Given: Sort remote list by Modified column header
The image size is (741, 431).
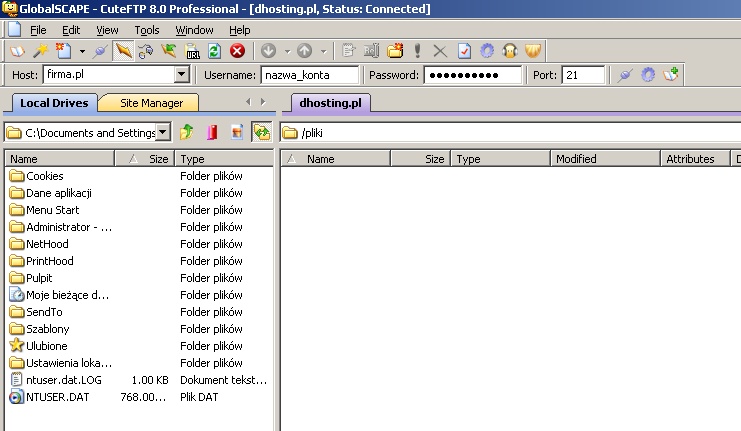Looking at the screenshot, I should pyautogui.click(x=605, y=159).
